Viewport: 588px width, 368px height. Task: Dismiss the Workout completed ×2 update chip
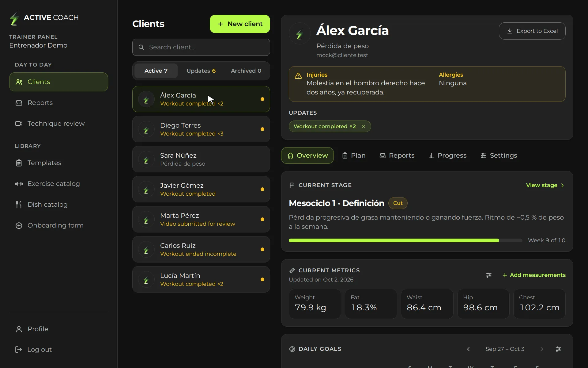click(x=364, y=126)
